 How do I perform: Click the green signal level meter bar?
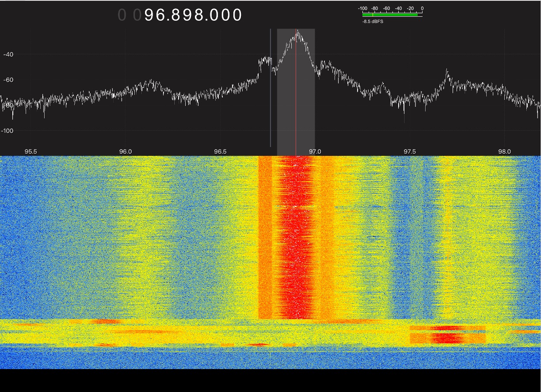tap(390, 15)
